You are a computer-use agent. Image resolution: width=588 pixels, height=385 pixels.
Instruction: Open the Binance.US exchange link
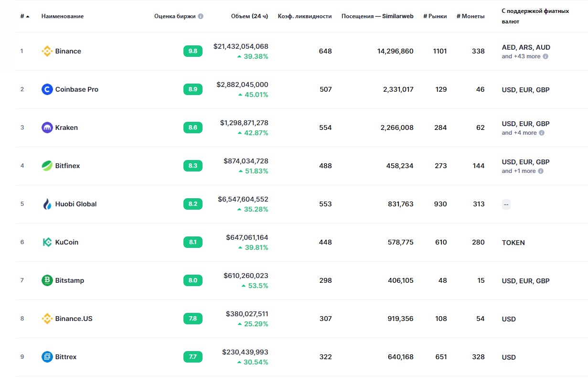tap(74, 319)
